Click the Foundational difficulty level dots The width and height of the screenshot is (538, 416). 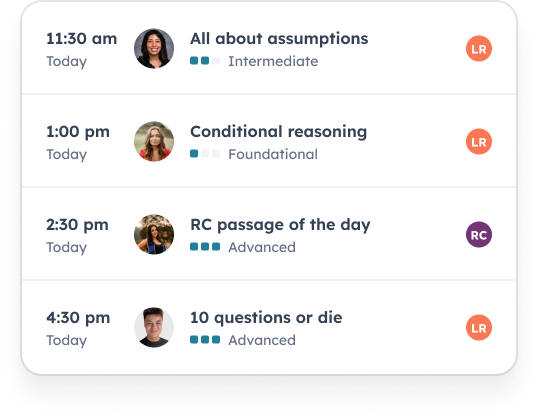click(x=205, y=154)
